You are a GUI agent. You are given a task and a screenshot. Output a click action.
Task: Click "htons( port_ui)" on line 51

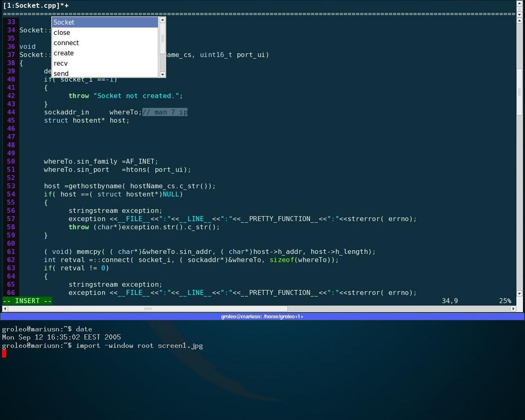[x=156, y=170]
